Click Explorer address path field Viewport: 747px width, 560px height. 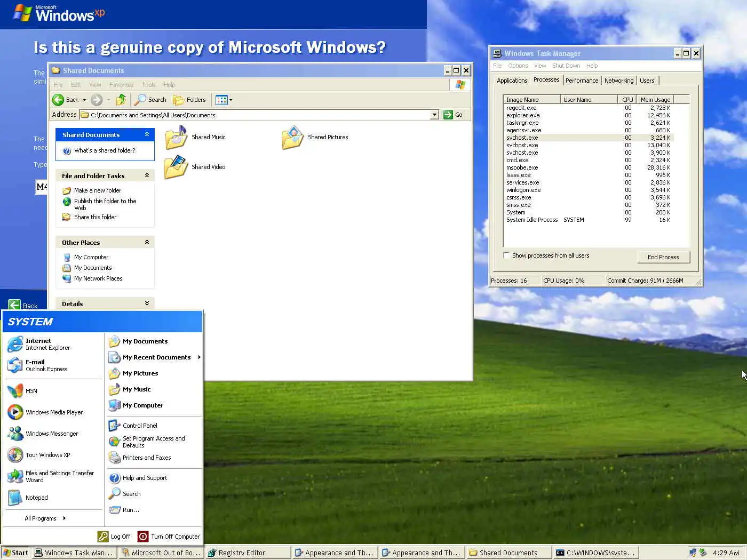click(x=255, y=115)
